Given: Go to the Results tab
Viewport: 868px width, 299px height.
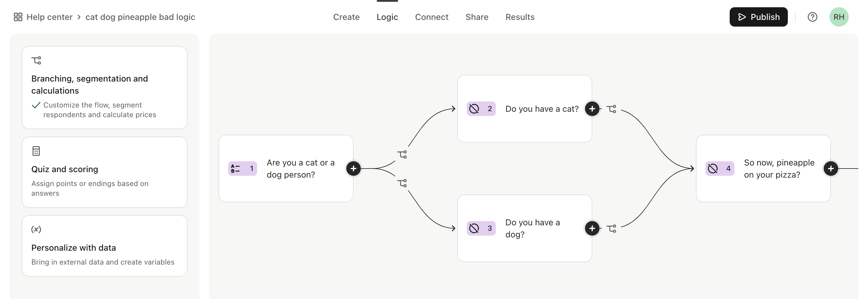Looking at the screenshot, I should [x=520, y=17].
